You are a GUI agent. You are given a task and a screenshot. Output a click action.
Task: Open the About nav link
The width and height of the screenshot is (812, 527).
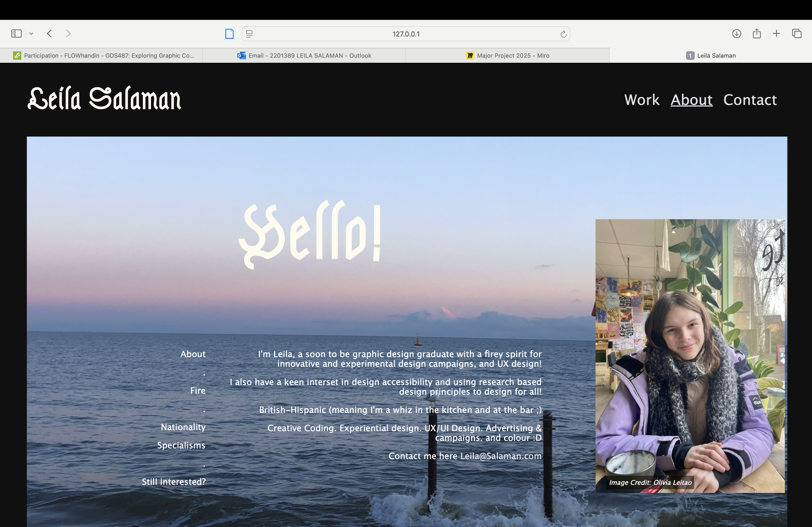point(691,100)
